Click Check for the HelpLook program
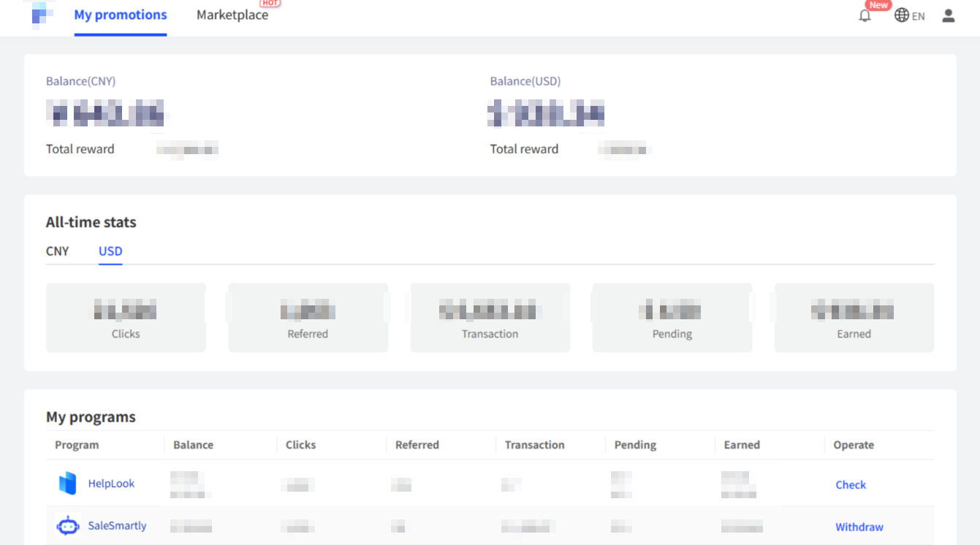 [x=851, y=484]
